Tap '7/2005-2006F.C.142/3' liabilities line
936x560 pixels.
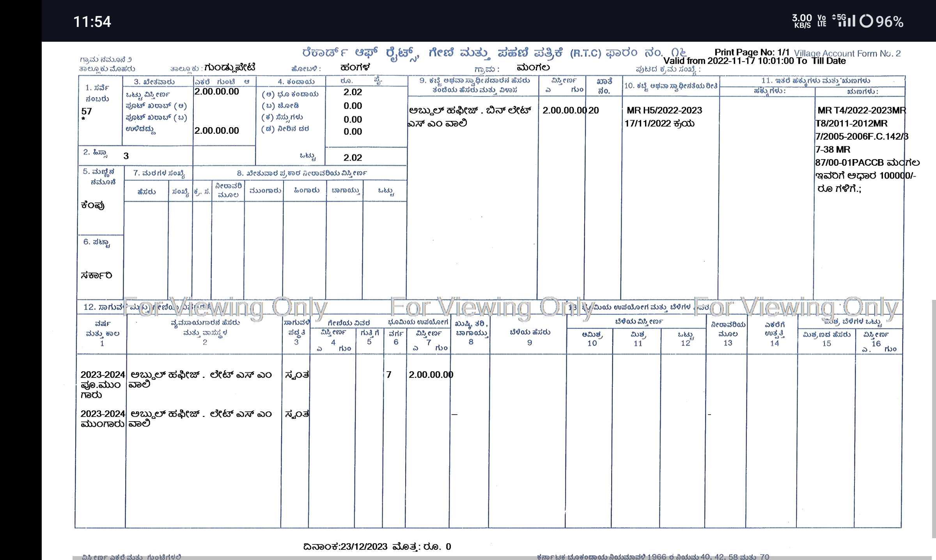click(x=862, y=136)
